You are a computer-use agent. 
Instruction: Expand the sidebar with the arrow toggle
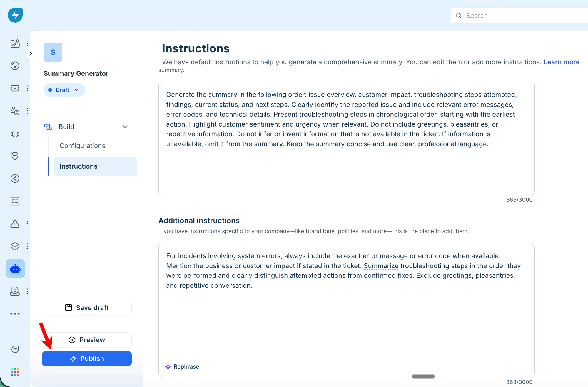tap(31, 54)
